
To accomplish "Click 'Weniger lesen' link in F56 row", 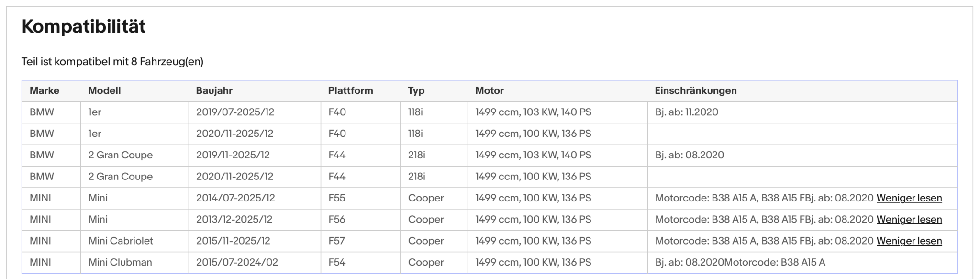I will [x=909, y=220].
